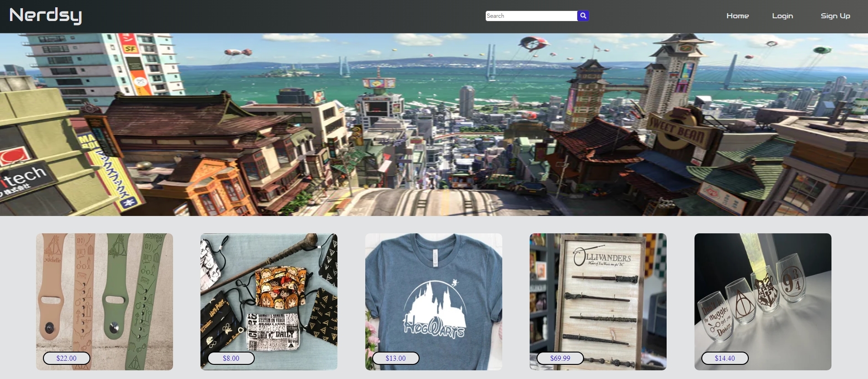Click the Search input field

[531, 16]
